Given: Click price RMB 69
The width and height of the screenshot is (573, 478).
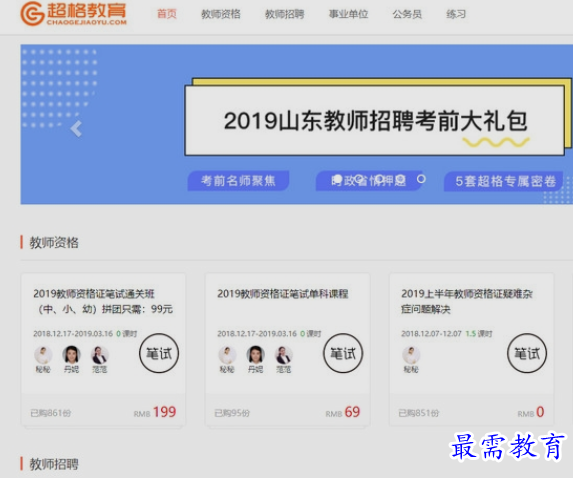Looking at the screenshot, I should tap(343, 412).
